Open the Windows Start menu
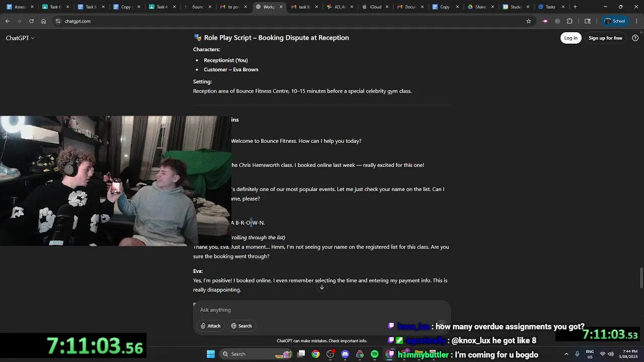The image size is (644, 362). (211, 354)
